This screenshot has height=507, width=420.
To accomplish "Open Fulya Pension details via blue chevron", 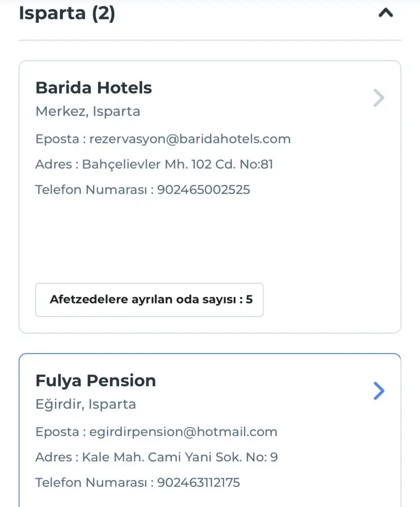I will point(379,391).
